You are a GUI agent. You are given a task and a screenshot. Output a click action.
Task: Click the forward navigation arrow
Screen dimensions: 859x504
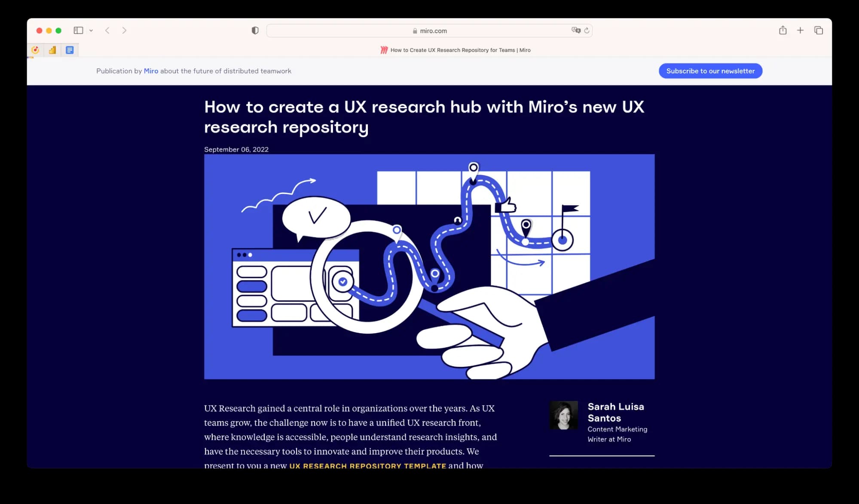click(x=124, y=30)
